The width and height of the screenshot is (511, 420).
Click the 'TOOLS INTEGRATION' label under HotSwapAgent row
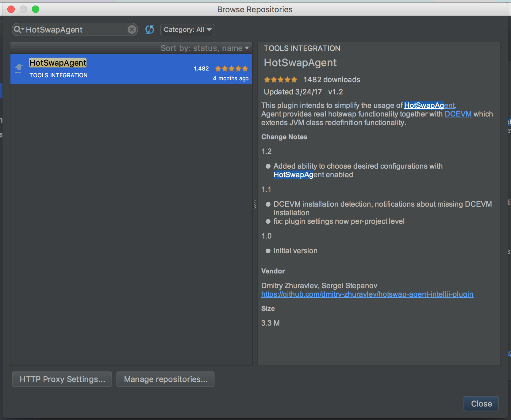[58, 75]
